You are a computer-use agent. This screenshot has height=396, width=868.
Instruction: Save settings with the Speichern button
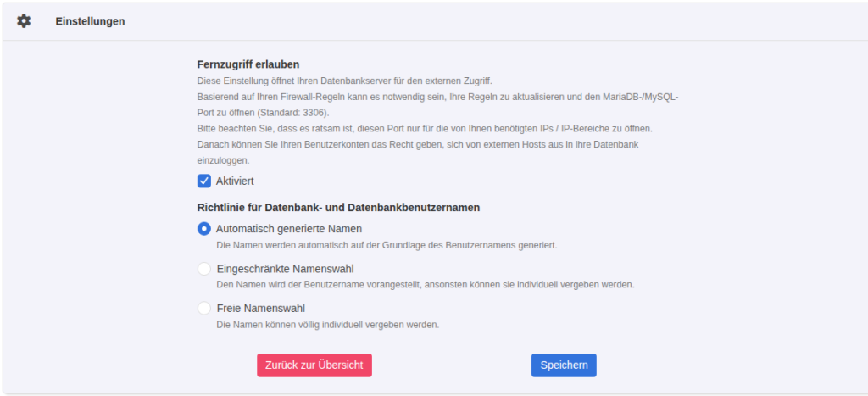coord(564,365)
